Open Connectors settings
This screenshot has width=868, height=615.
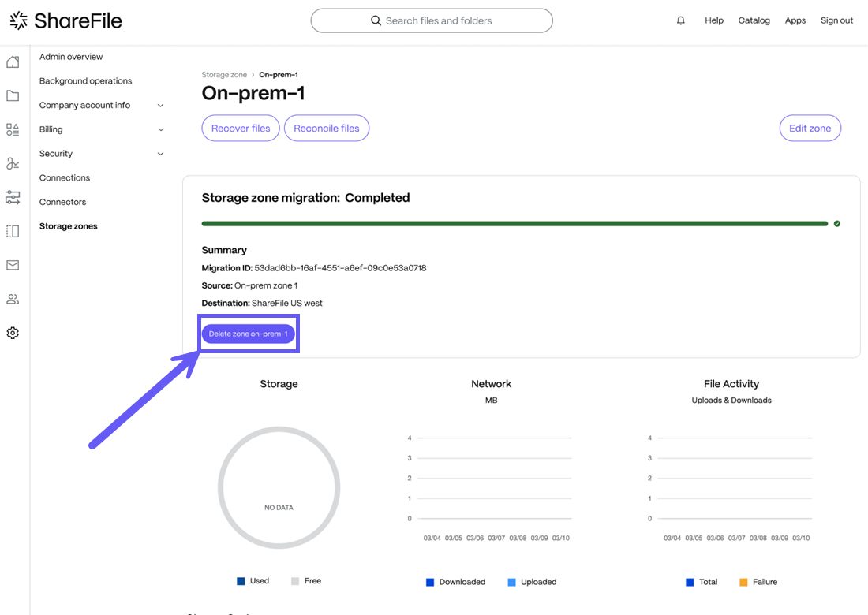[62, 202]
